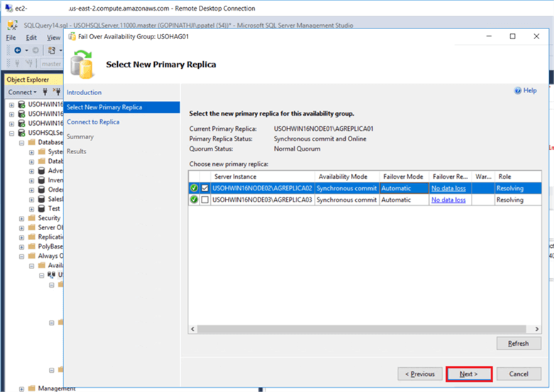Open the Edit menu in SSMS
The image size is (554, 392).
(x=31, y=38)
